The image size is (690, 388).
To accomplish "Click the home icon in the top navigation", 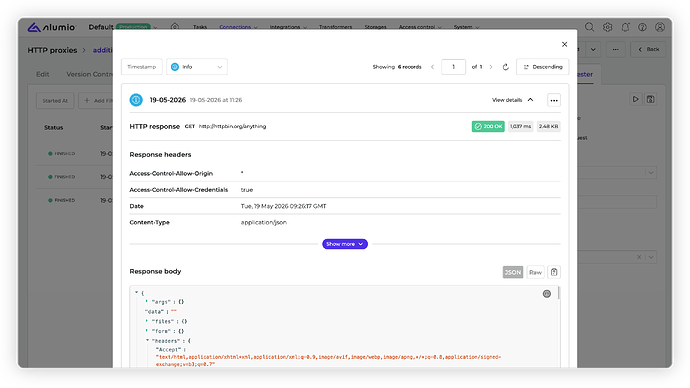I will click(175, 27).
